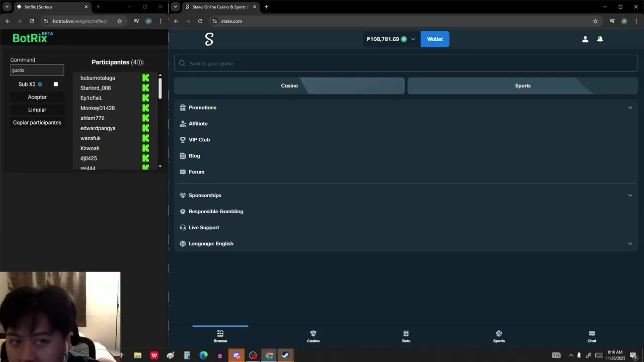The image size is (644, 362).
Task: Click the Kick icon next to bubumotalaga
Action: click(x=145, y=78)
